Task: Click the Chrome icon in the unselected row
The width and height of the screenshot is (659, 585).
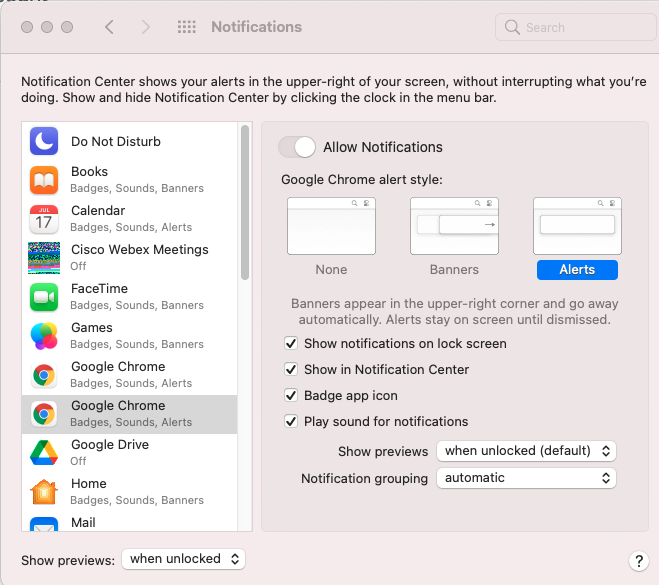Action: 44,375
